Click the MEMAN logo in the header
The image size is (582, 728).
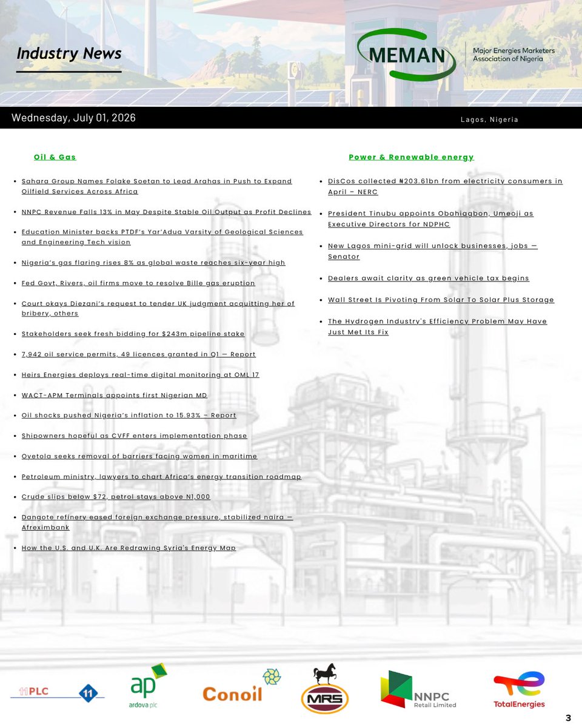tap(407, 55)
